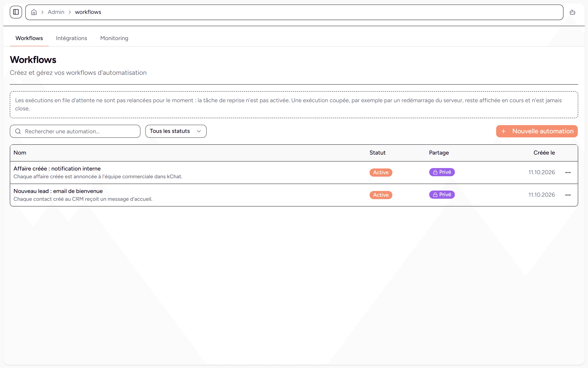Click Privé badge on Affaire créée row

442,172
